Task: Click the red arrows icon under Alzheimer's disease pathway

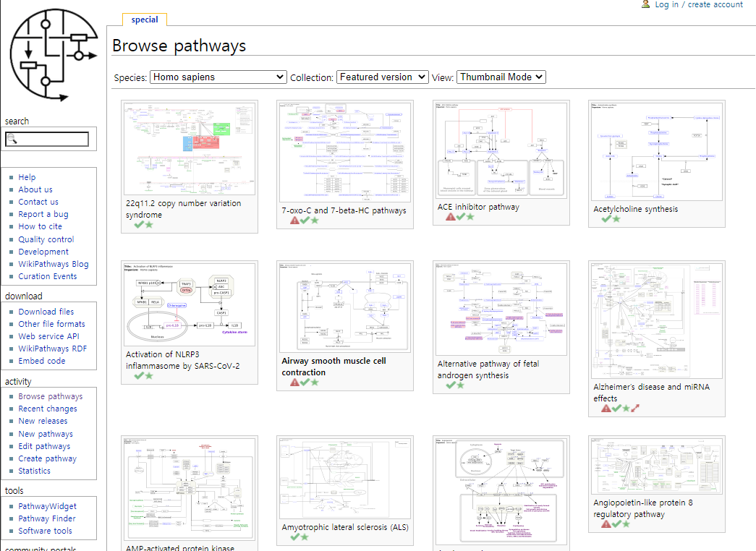Action: point(634,409)
